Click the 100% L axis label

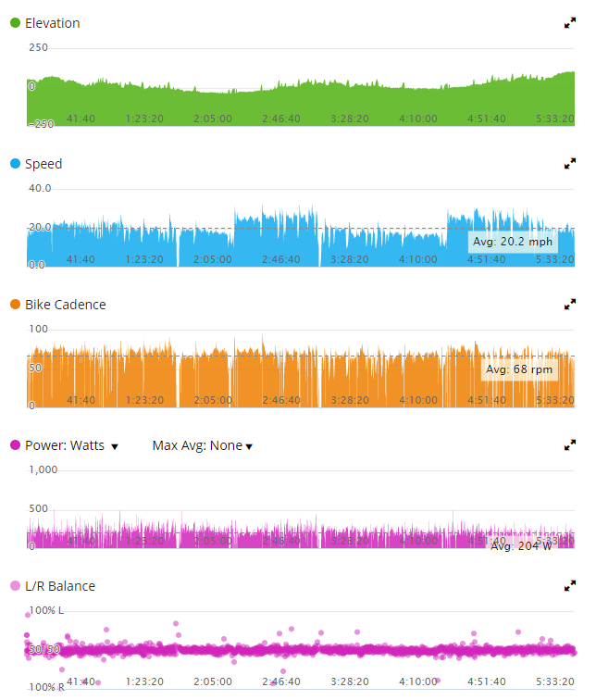click(46, 610)
